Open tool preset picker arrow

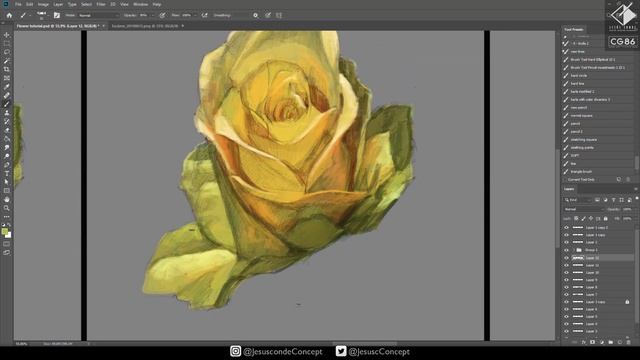30,15
